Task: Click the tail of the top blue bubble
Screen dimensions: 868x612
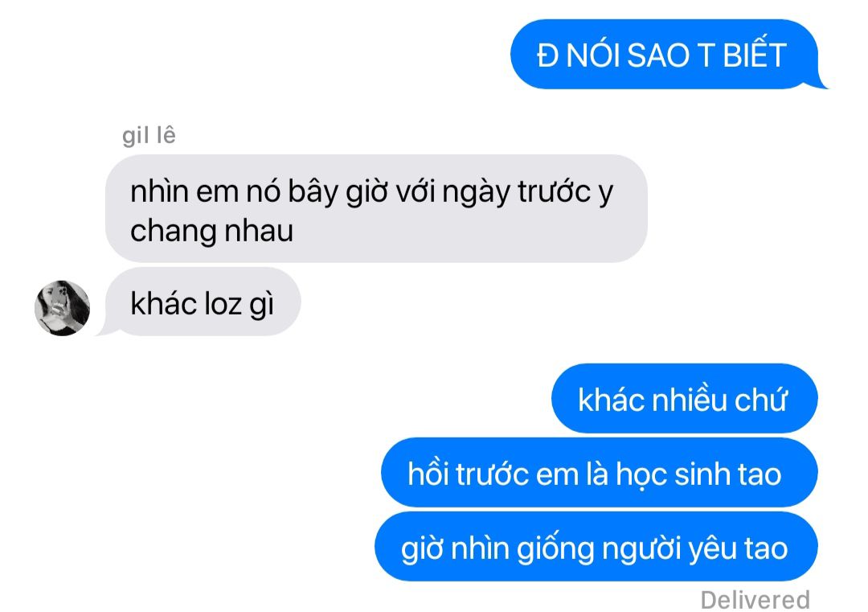Action: coord(821,81)
